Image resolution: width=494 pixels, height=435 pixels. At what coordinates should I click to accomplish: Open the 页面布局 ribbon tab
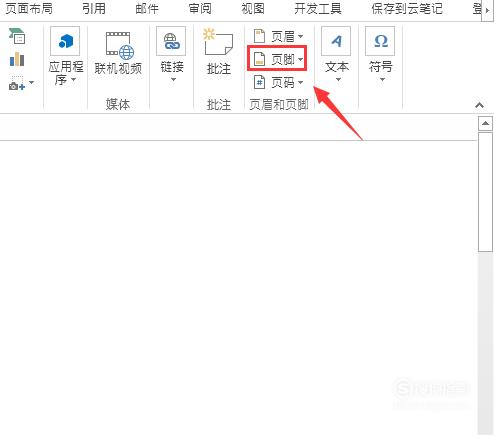(x=29, y=9)
